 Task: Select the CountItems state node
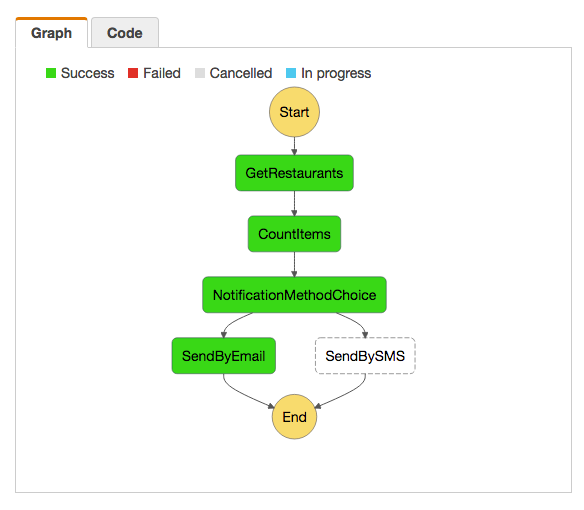294,234
